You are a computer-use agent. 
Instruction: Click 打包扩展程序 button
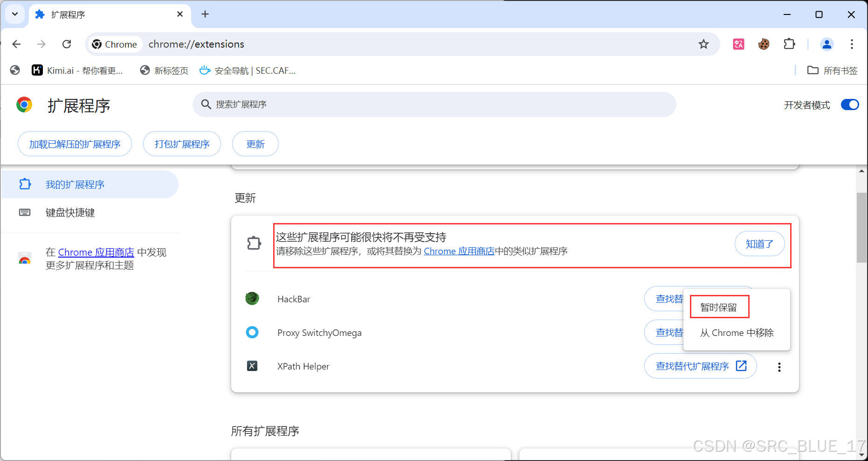tap(182, 144)
